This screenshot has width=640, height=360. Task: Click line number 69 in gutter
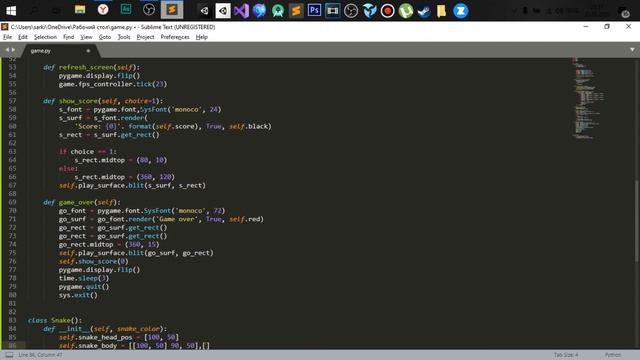[12, 202]
